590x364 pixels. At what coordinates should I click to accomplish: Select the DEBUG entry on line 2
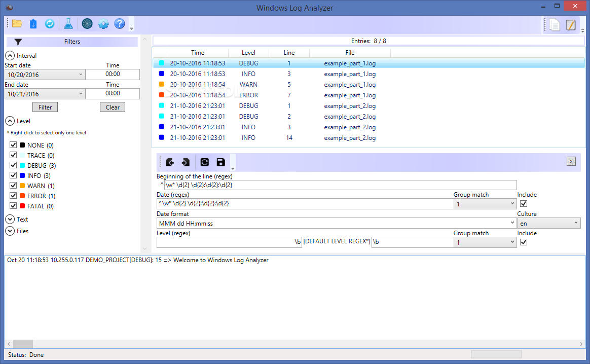(x=368, y=117)
